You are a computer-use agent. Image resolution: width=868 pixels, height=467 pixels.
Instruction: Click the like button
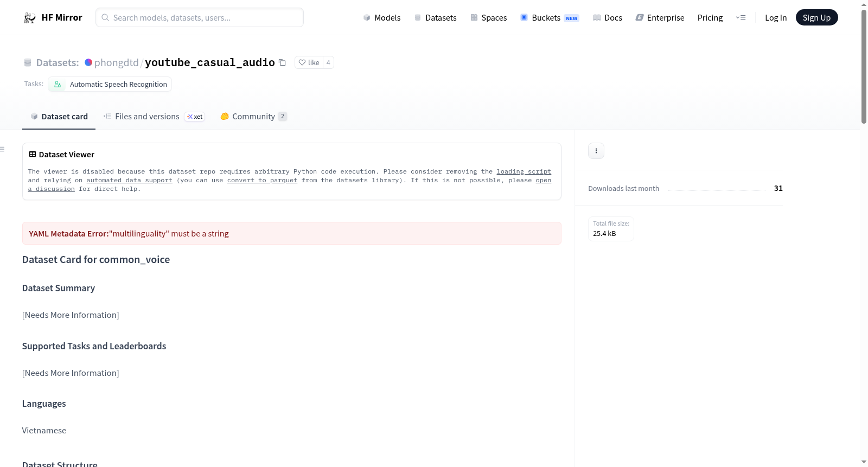click(x=309, y=62)
